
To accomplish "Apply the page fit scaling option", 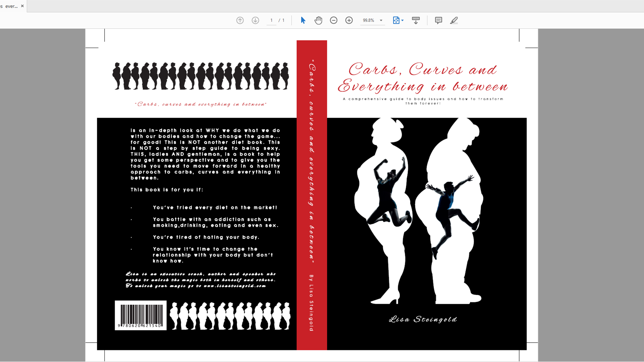I will click(396, 20).
